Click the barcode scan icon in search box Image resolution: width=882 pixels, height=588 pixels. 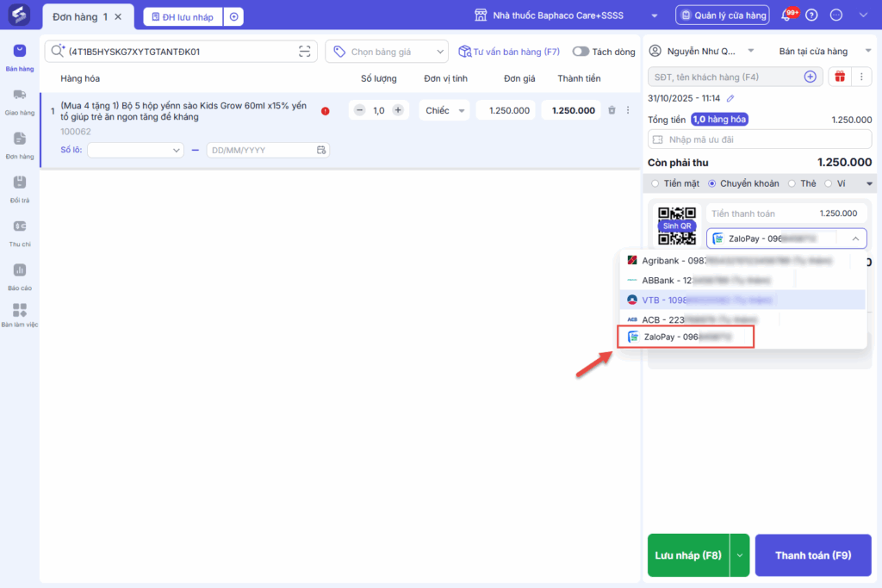click(304, 52)
